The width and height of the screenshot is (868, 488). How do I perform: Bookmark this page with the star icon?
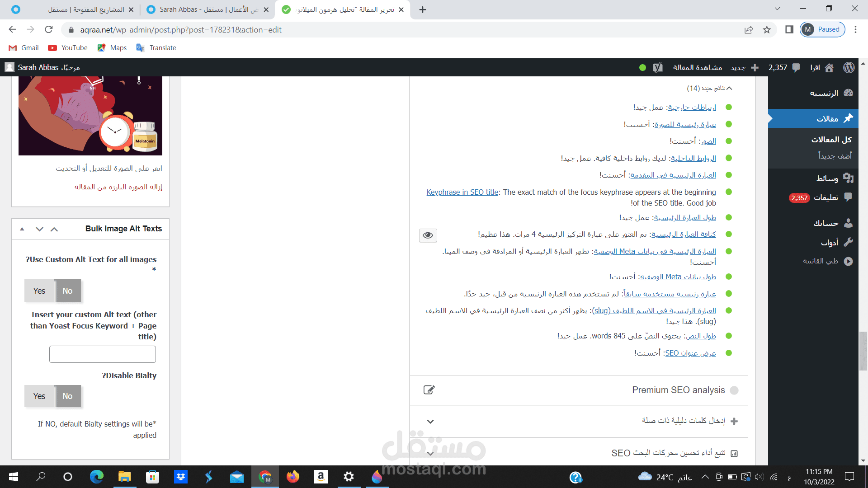coord(767,30)
